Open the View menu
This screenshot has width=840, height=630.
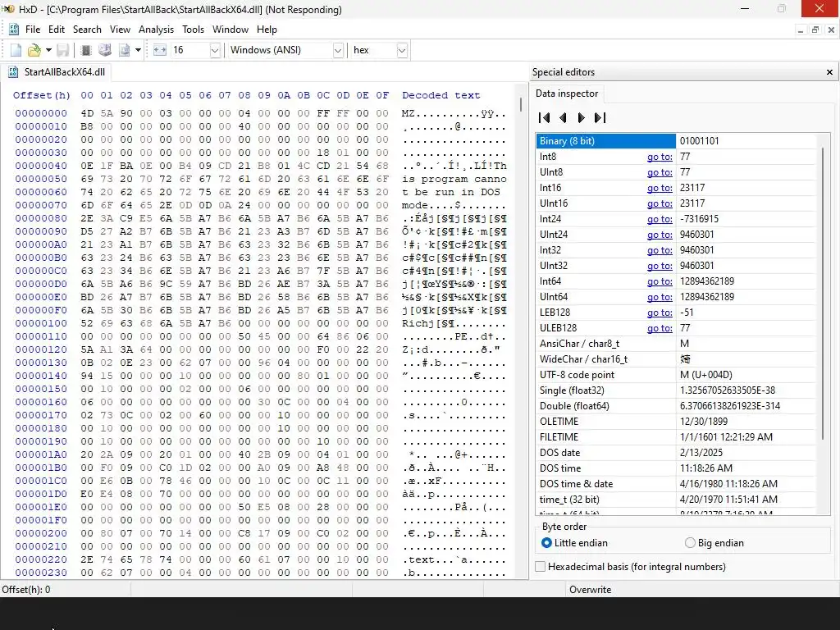(120, 30)
